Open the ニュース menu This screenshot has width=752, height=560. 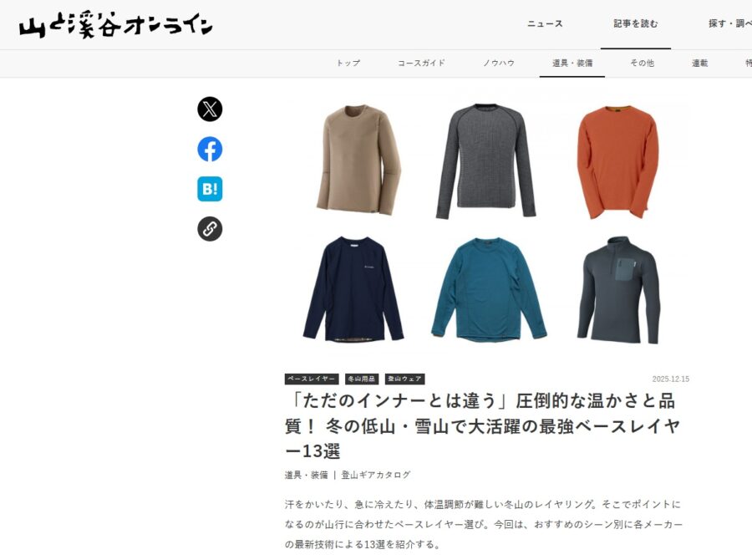pos(545,23)
